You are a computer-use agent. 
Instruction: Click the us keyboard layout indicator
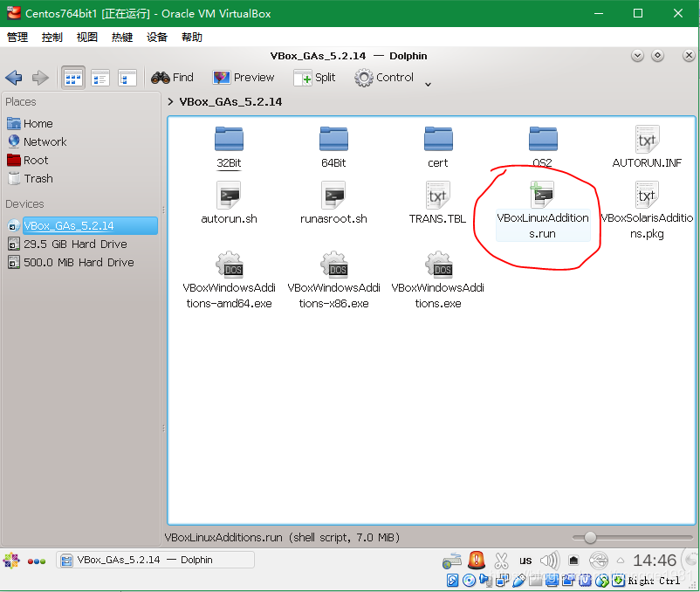[525, 561]
